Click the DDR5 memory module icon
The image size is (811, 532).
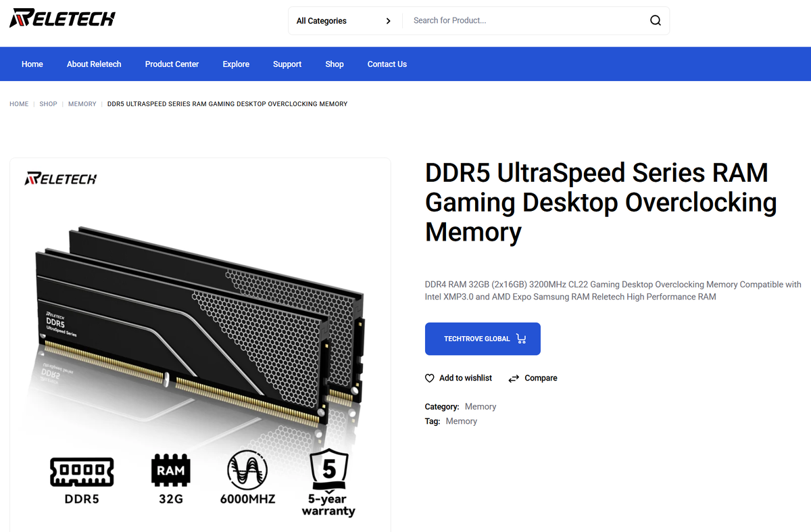point(82,472)
